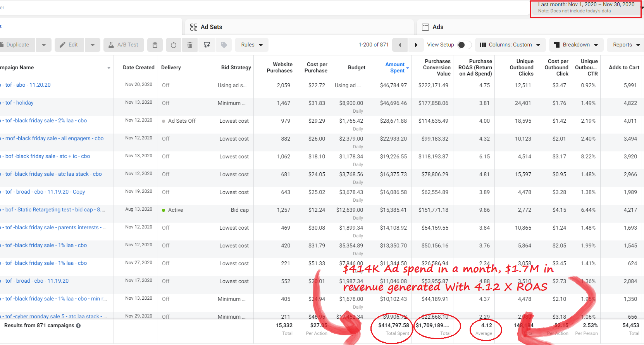Open the Edit dropdown arrow
The height and width of the screenshot is (345, 644).
tap(93, 45)
